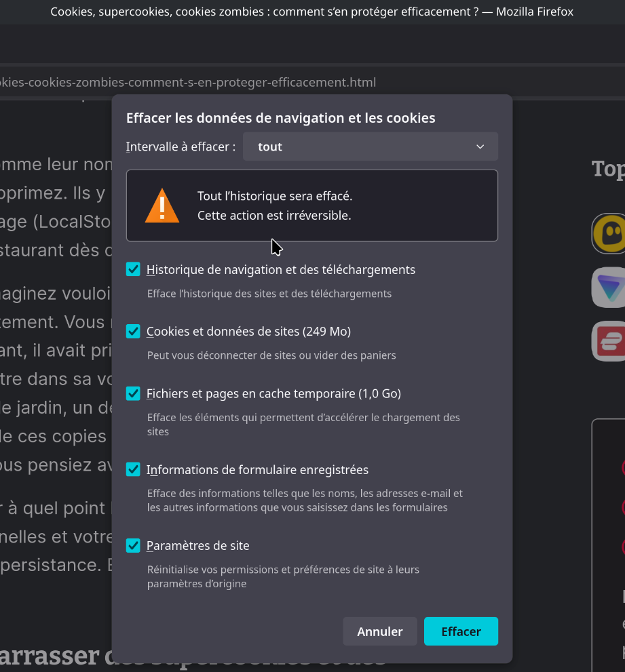Uncheck Historique de navigation et des téléchargements
625x672 pixels.
click(x=133, y=269)
